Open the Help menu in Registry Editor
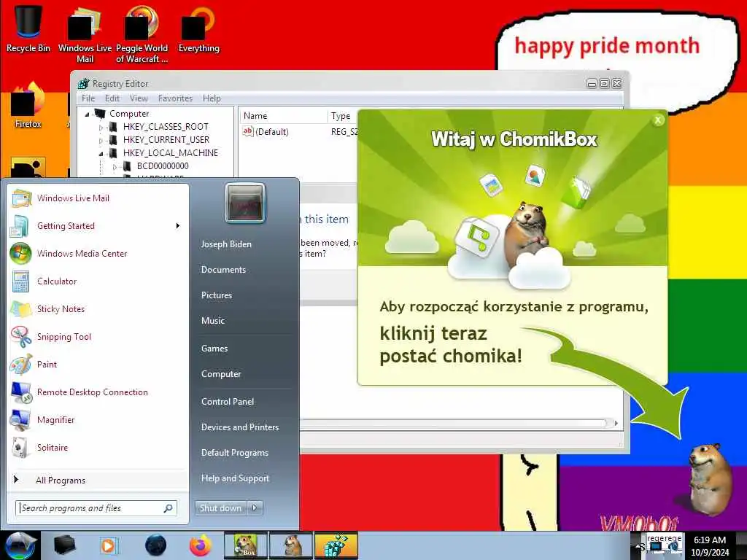The height and width of the screenshot is (560, 747). tap(212, 98)
